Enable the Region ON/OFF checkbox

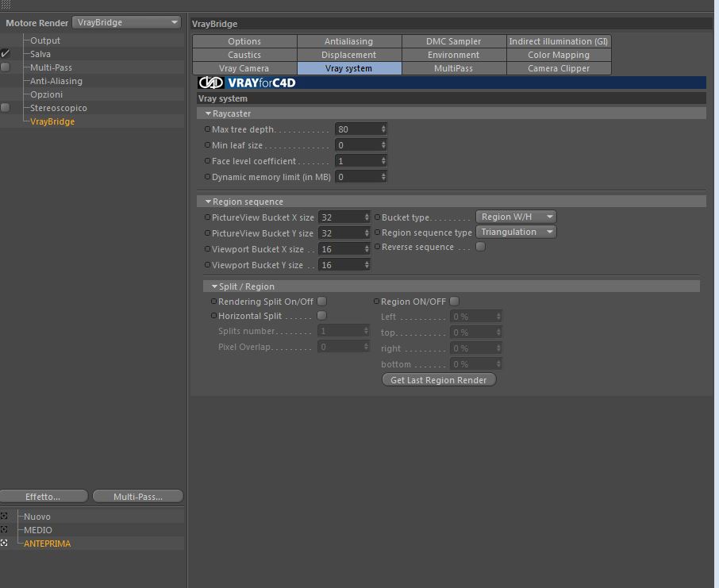[x=454, y=301]
